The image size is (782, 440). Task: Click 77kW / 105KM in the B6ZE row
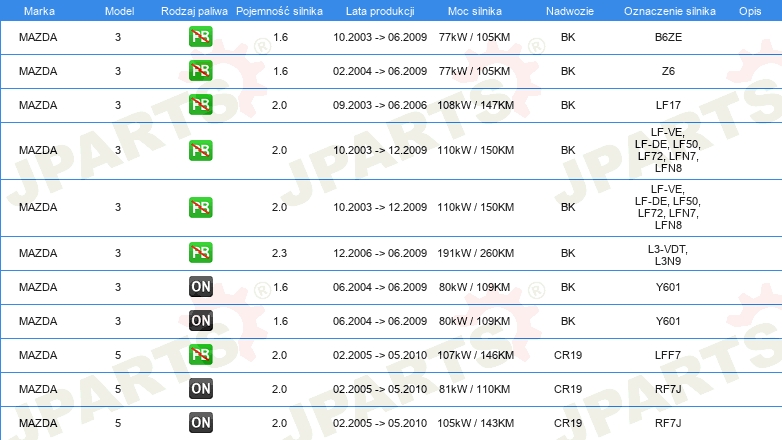pyautogui.click(x=474, y=37)
